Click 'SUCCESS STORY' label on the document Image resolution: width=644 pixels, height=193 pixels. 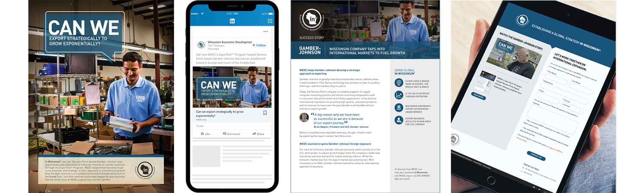[x=312, y=38]
